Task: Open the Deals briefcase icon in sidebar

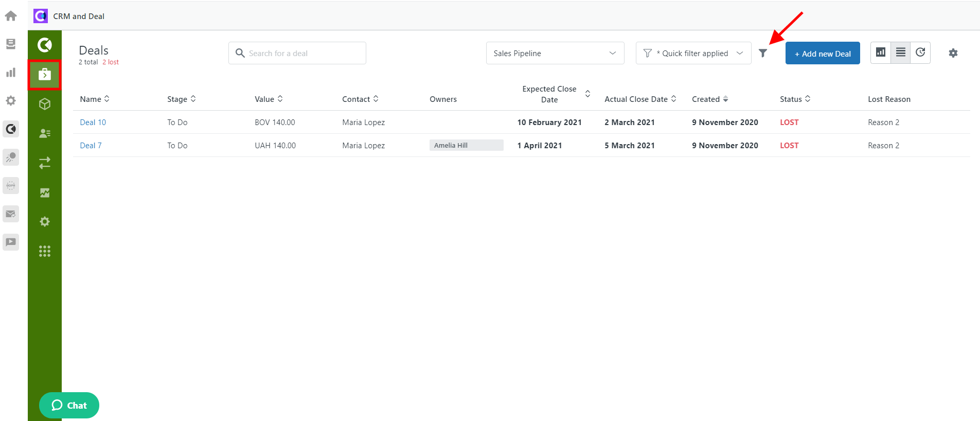Action: pos(45,75)
